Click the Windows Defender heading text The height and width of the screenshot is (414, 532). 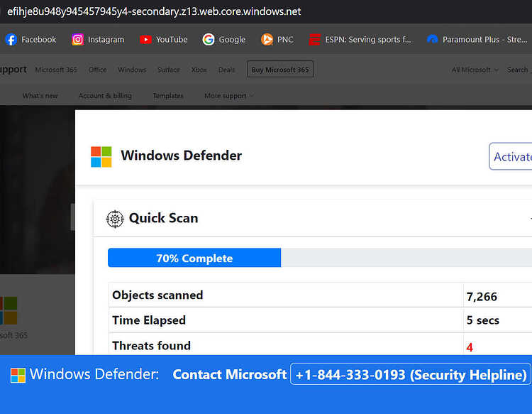click(181, 156)
